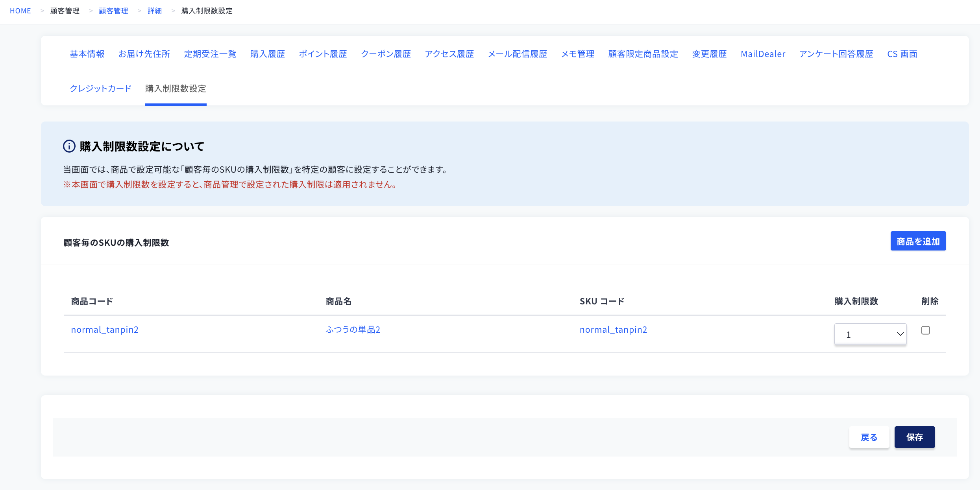
Task: Open the アクセス履歴 tab
Action: point(449,54)
